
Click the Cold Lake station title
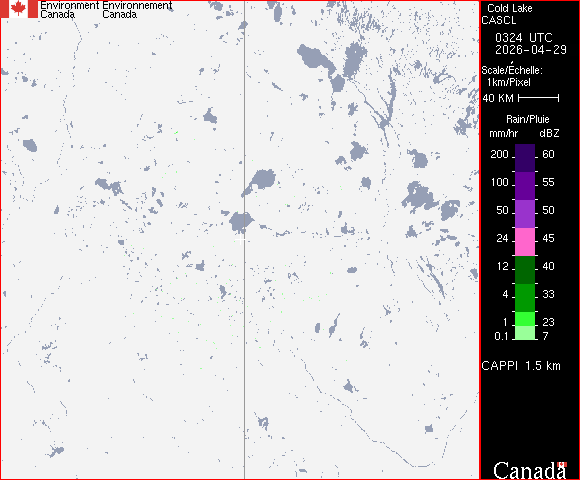click(509, 8)
